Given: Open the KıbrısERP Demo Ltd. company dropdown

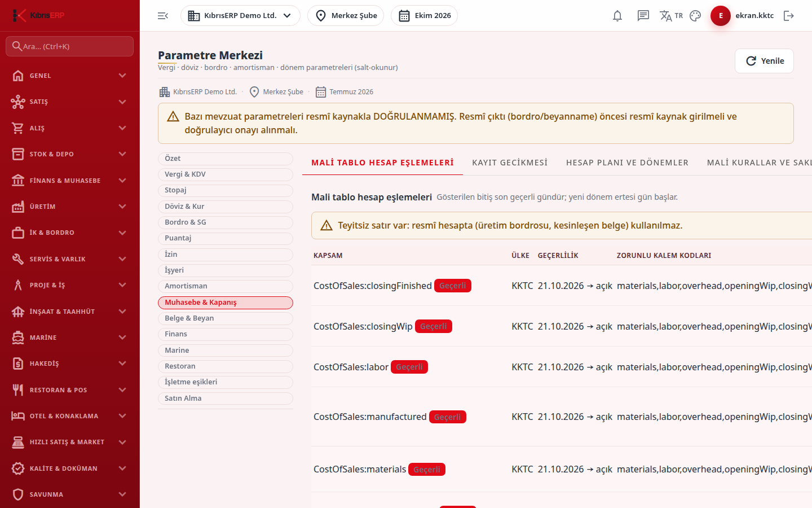Looking at the screenshot, I should tap(240, 16).
